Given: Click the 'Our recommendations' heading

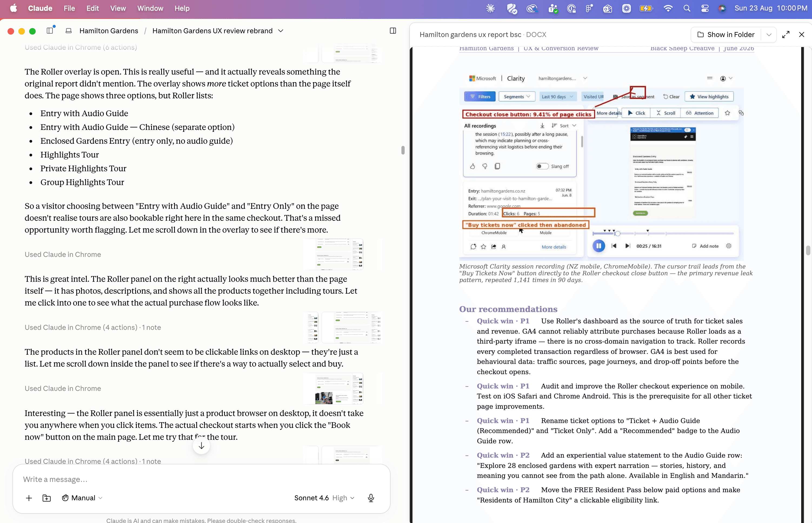Looking at the screenshot, I should tap(508, 309).
